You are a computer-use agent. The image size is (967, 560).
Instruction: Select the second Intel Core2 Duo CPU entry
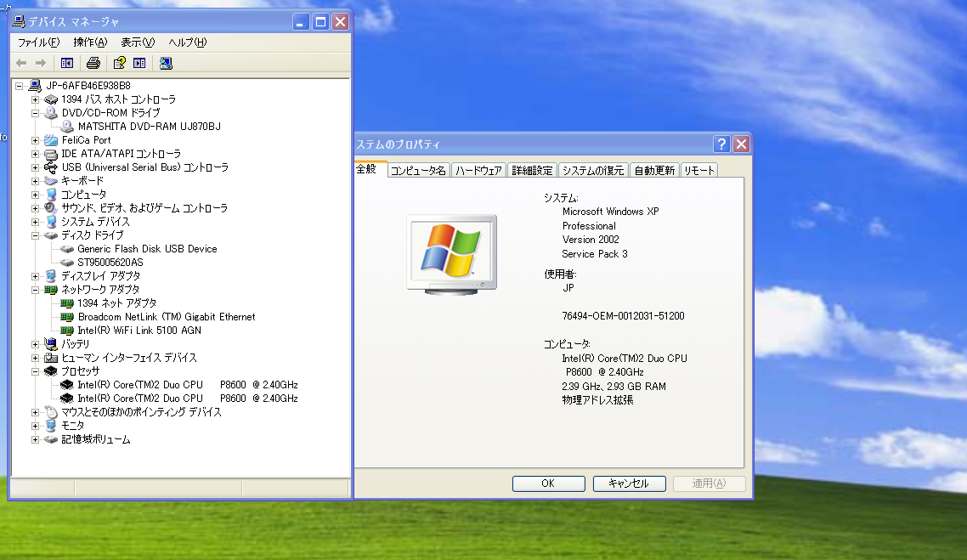188,399
